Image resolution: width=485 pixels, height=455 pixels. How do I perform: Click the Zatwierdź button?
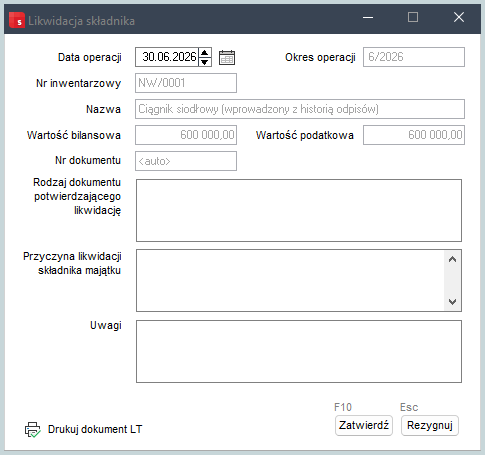[x=364, y=425]
